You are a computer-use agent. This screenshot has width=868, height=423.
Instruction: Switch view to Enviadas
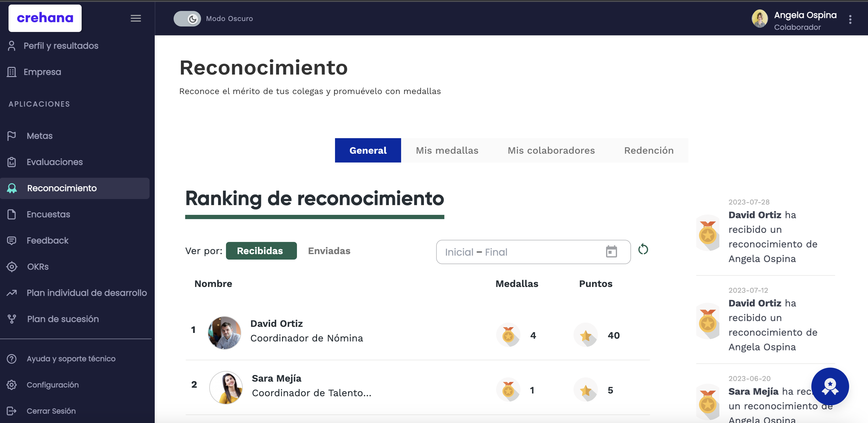329,250
